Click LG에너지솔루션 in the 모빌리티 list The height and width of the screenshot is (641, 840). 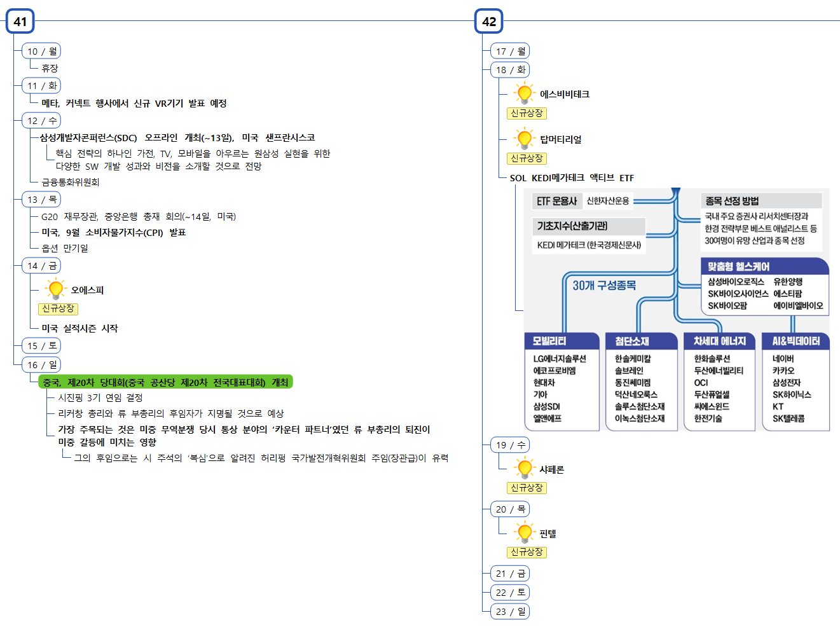click(x=560, y=359)
